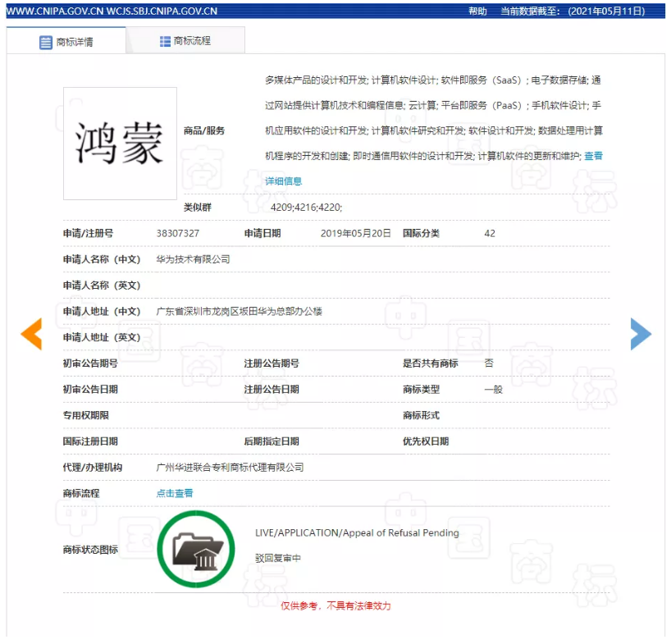Click the 商品/服务 field label

[x=204, y=130]
